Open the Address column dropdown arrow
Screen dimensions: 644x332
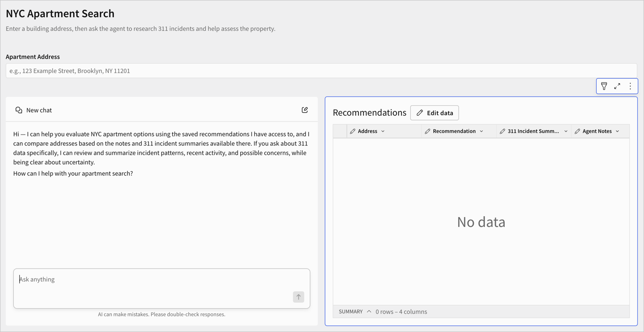coord(383,131)
